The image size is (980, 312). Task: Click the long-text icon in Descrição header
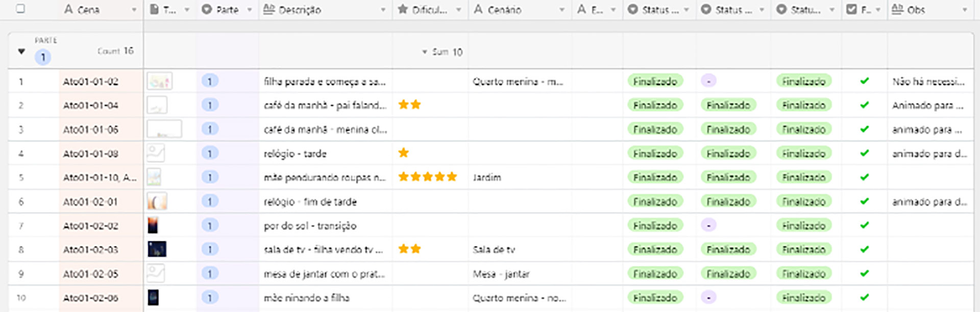[x=269, y=9]
